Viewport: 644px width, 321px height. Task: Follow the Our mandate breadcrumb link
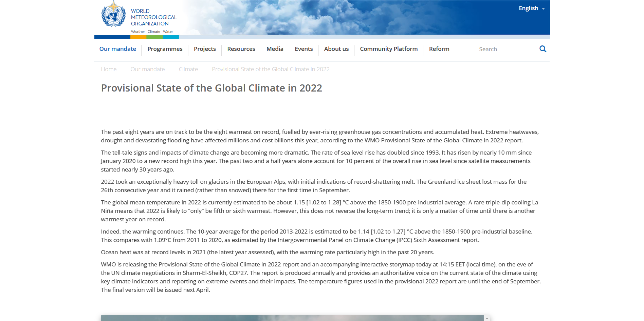tap(148, 69)
